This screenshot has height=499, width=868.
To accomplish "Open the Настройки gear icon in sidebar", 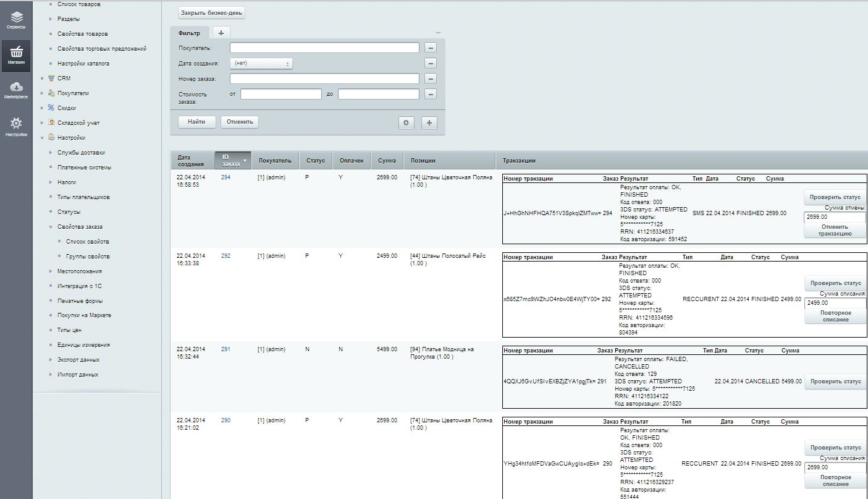I will [x=16, y=125].
